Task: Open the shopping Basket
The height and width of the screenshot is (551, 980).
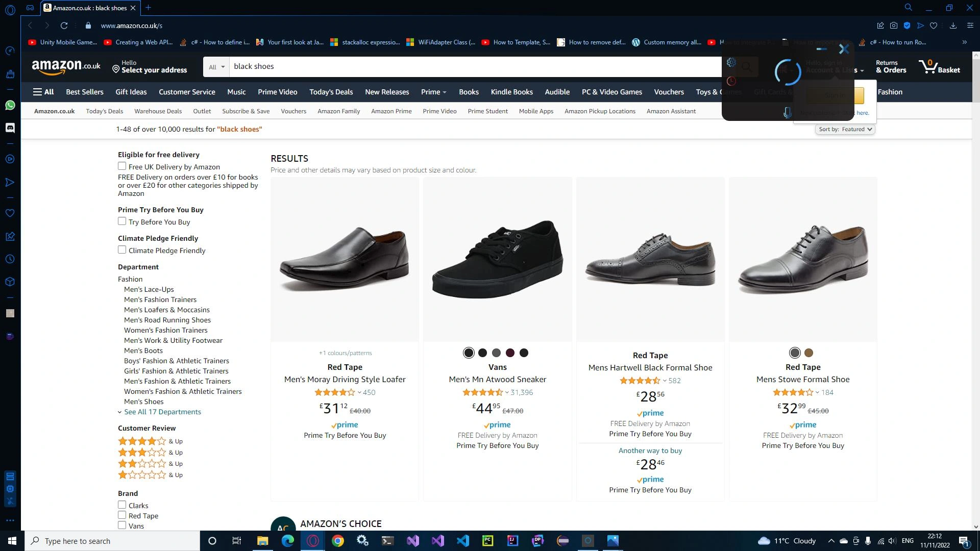Action: coord(939,66)
